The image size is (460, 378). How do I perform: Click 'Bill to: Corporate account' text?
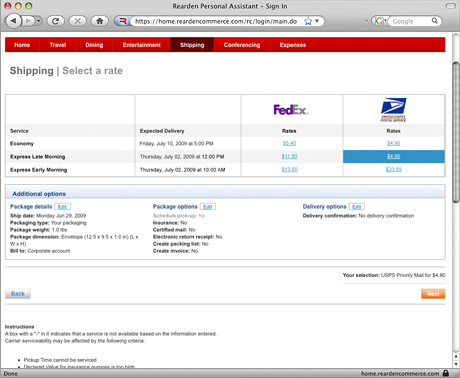tap(40, 251)
